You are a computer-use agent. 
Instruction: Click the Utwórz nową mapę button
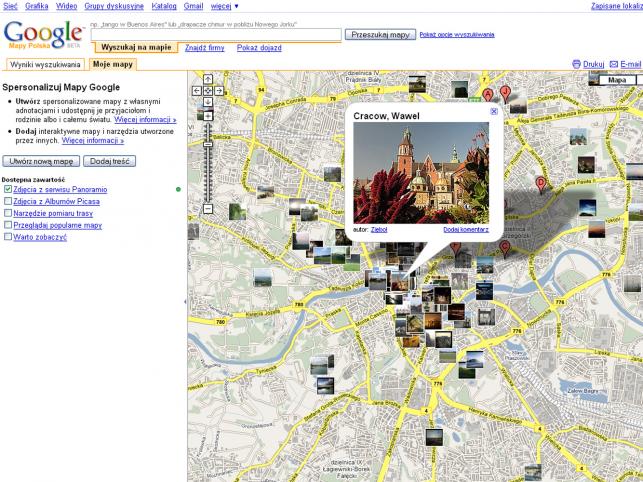click(x=41, y=161)
